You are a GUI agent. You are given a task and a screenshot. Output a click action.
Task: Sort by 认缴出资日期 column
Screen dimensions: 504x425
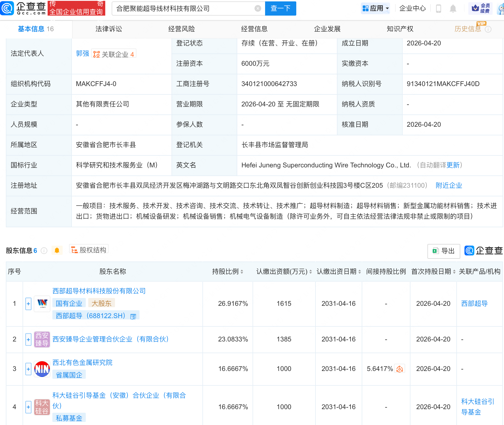click(359, 272)
